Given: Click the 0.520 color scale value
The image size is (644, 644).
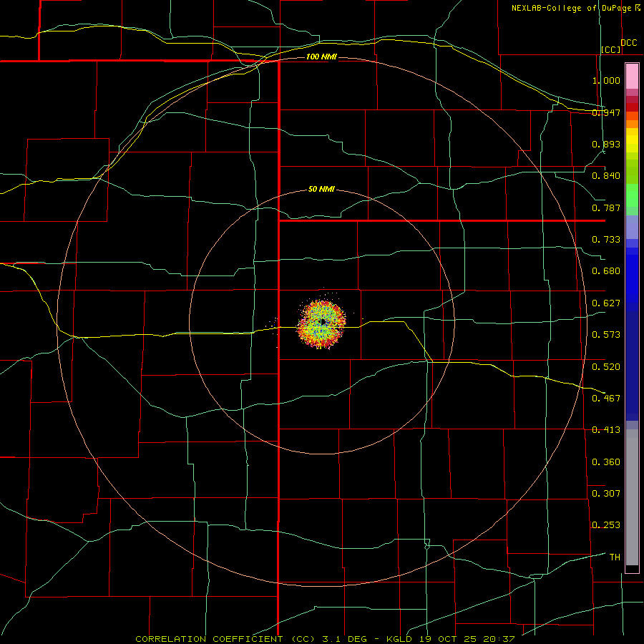Looking at the screenshot, I should [x=606, y=367].
